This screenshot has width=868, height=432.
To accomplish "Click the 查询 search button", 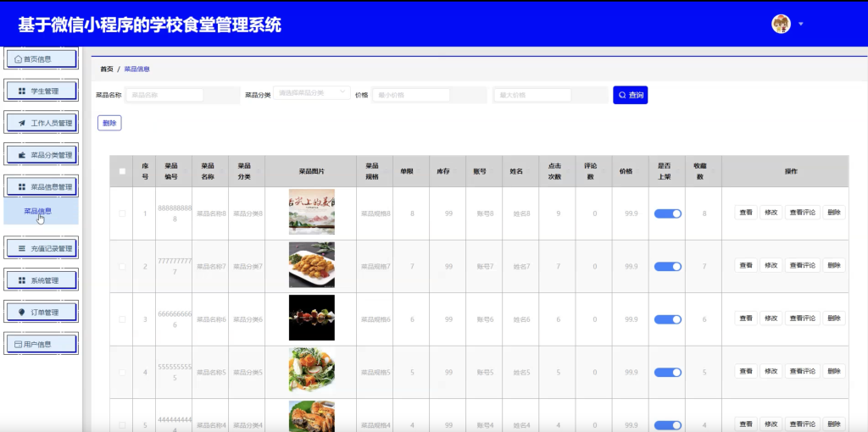I will coord(631,95).
